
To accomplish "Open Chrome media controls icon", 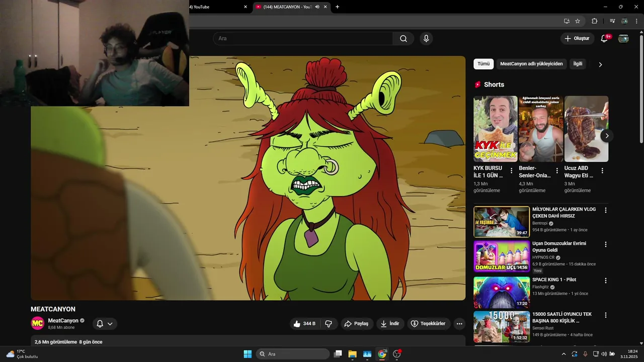I will [x=612, y=21].
